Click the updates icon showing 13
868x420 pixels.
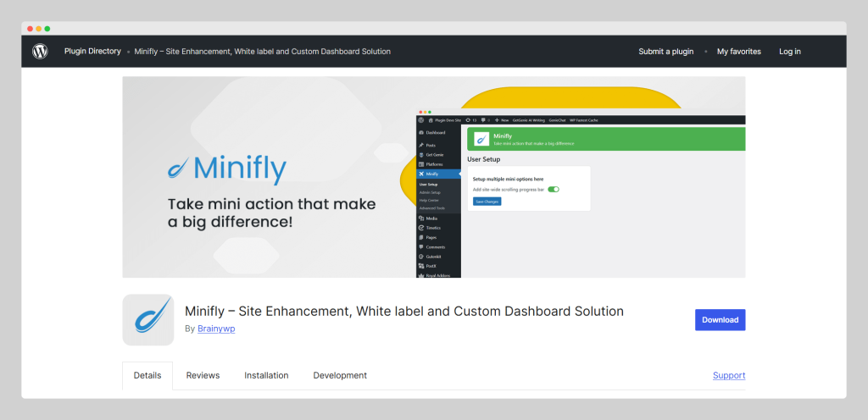[x=468, y=120]
